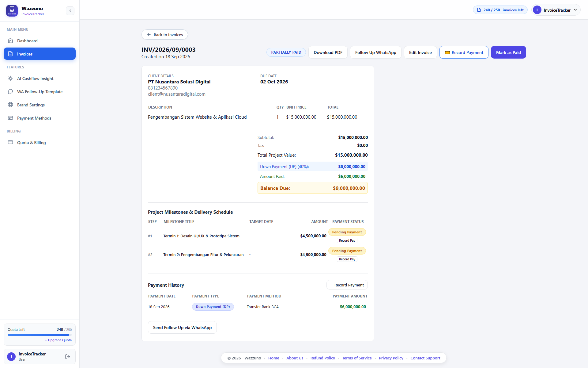Click the Wazzuno logo icon
588x368 pixels.
tap(12, 11)
